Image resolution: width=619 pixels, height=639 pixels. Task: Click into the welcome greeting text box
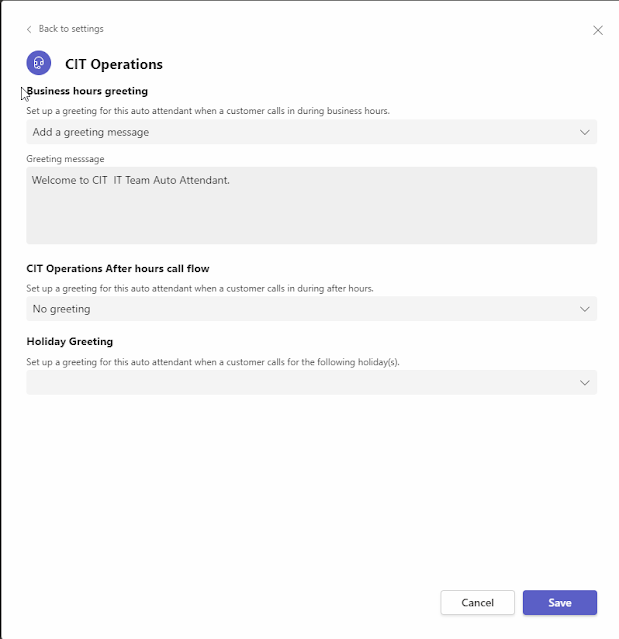pos(311,205)
